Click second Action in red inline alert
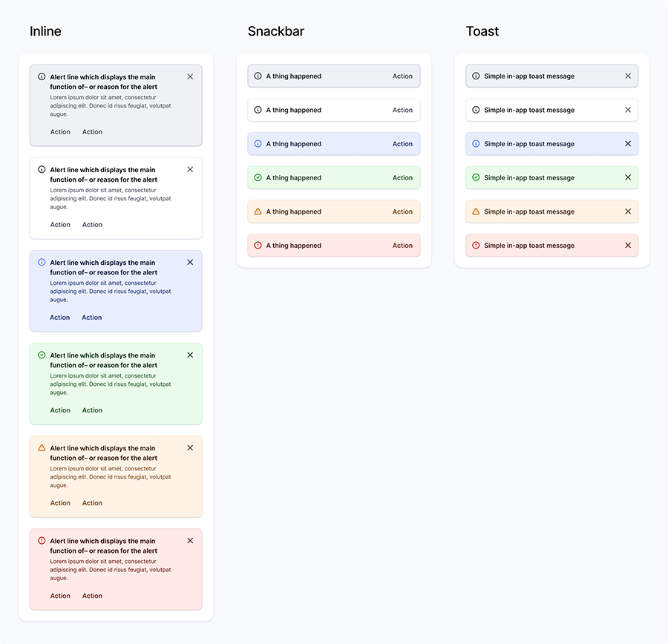 tap(92, 596)
